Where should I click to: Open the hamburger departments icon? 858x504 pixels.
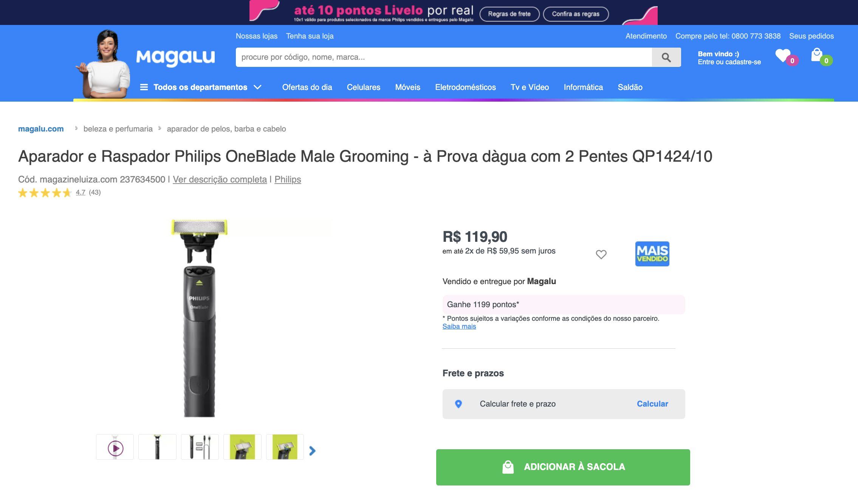[x=144, y=87]
